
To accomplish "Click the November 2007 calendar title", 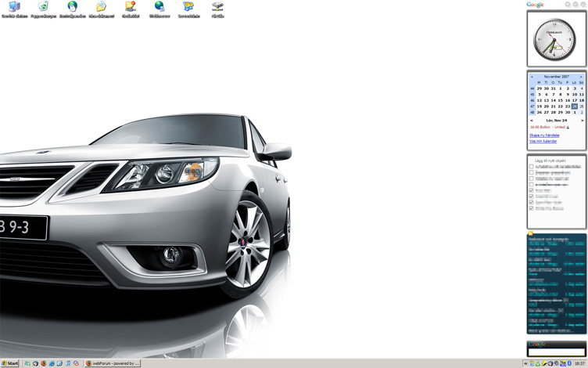I will (x=557, y=77).
